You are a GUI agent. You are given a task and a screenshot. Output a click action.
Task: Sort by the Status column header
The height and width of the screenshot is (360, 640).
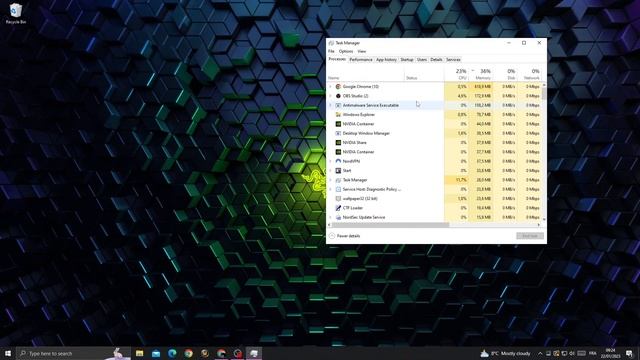(x=424, y=74)
